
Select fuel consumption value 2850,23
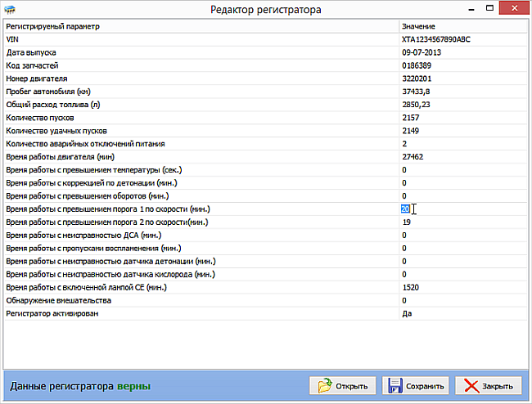(x=416, y=105)
